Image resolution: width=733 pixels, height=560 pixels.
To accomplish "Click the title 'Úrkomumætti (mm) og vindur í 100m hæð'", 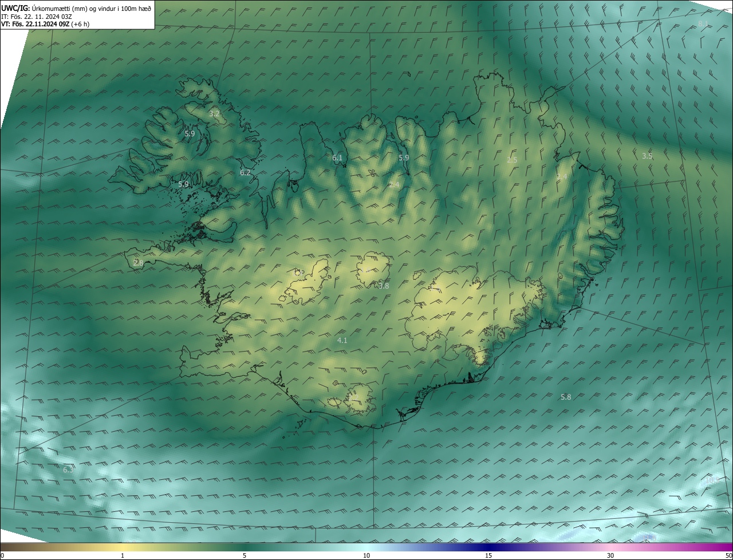I will point(92,7).
